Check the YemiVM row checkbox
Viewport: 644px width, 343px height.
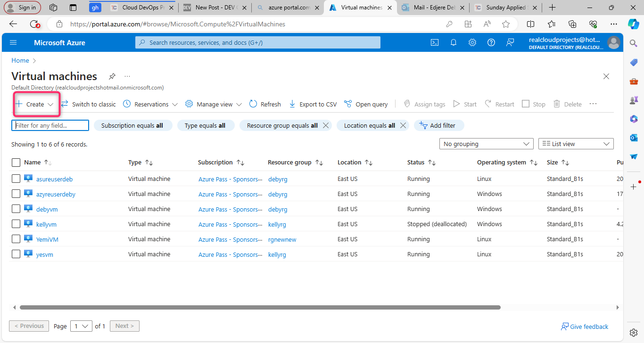click(x=16, y=239)
